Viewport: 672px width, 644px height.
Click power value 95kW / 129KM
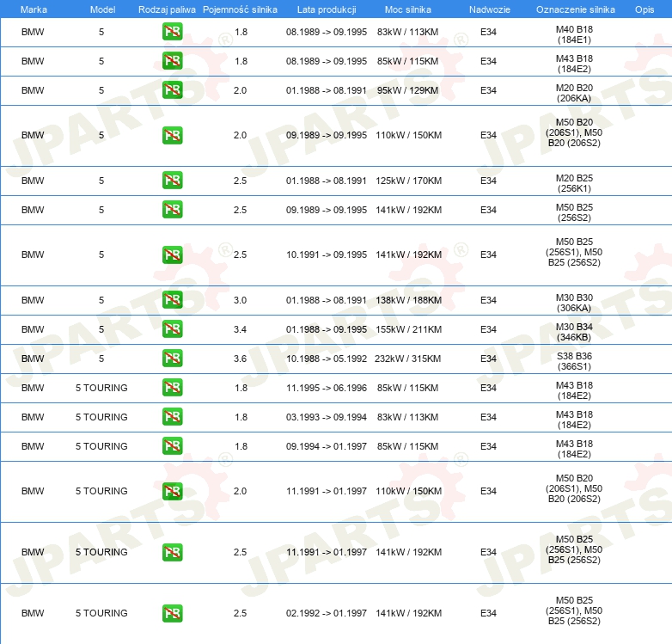(407, 90)
